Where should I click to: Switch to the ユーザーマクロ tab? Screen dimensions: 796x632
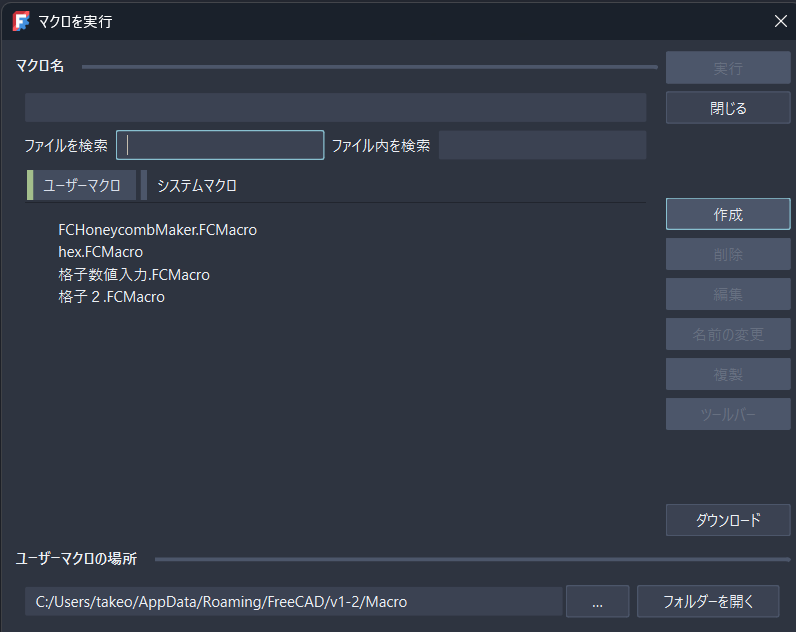click(x=82, y=186)
